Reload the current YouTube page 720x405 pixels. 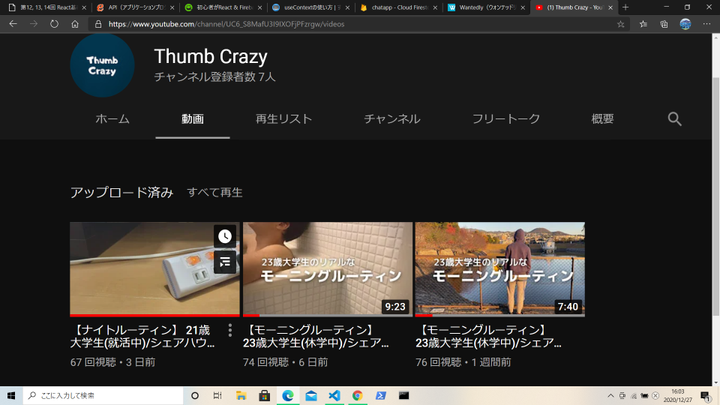(54, 24)
